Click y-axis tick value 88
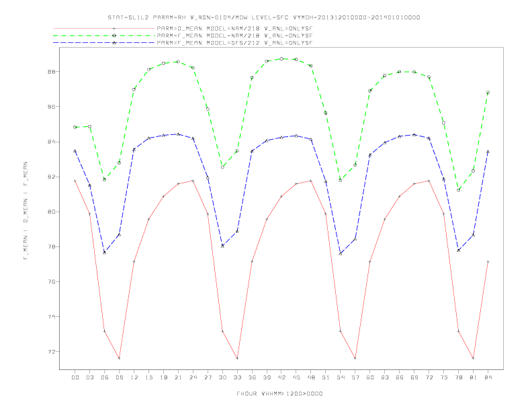The height and width of the screenshot is (411, 532). (x=52, y=72)
